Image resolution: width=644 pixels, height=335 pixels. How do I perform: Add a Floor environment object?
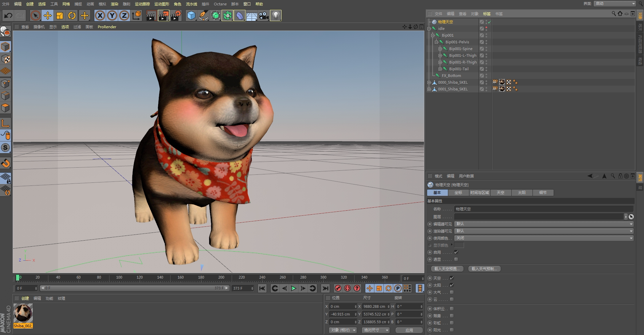click(x=252, y=15)
